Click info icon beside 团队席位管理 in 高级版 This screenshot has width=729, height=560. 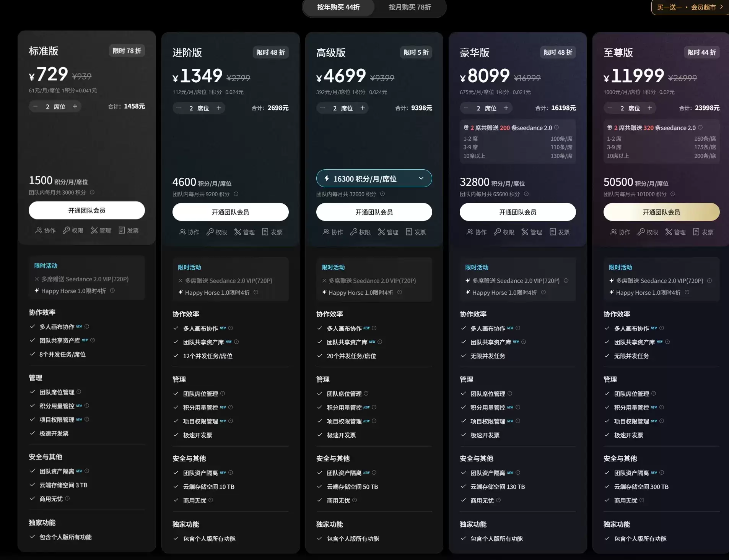tap(366, 393)
